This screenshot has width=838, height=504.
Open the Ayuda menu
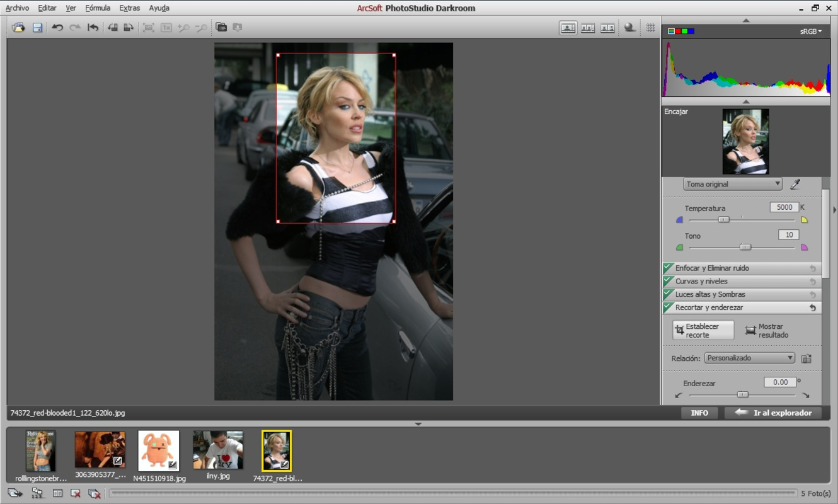[159, 8]
